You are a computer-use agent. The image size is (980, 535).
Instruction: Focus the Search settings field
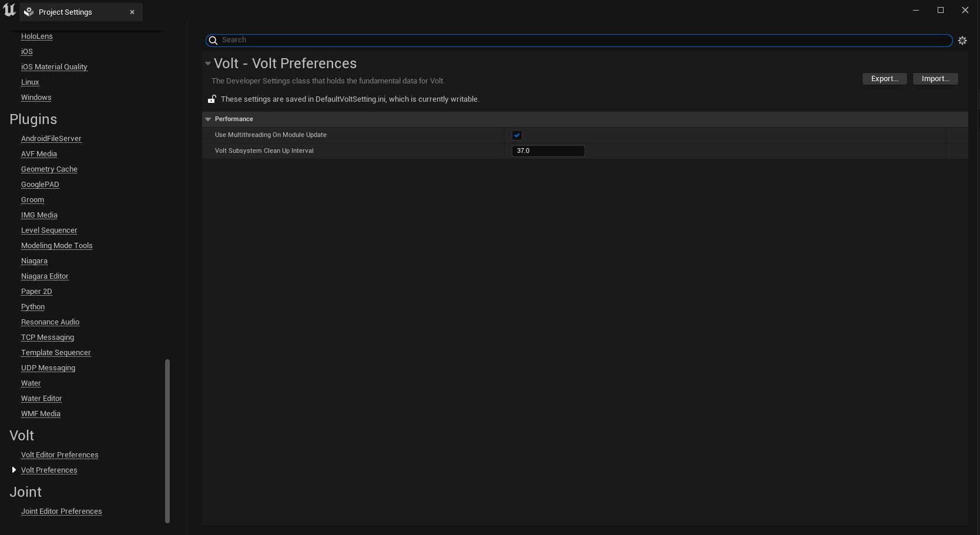(x=582, y=40)
